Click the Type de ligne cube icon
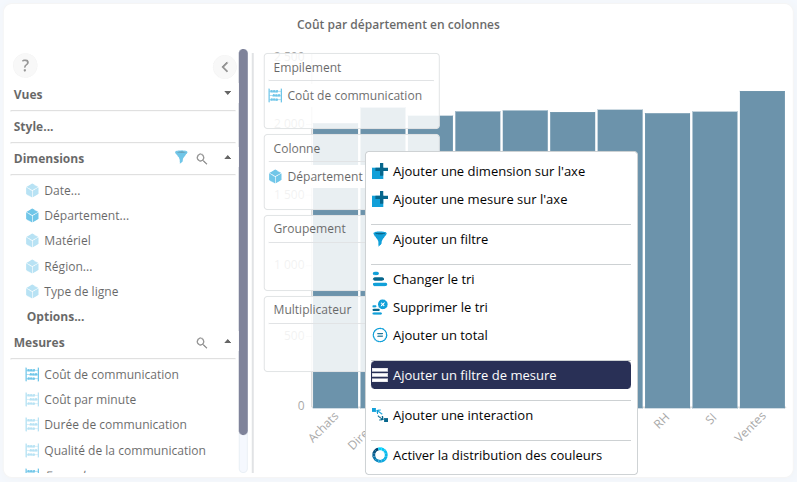The image size is (797, 482). point(32,292)
